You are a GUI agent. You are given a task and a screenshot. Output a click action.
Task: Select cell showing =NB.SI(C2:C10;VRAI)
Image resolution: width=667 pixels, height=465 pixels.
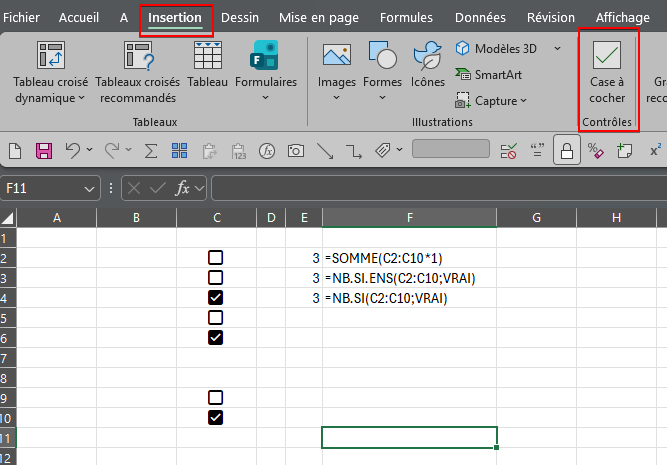click(409, 298)
